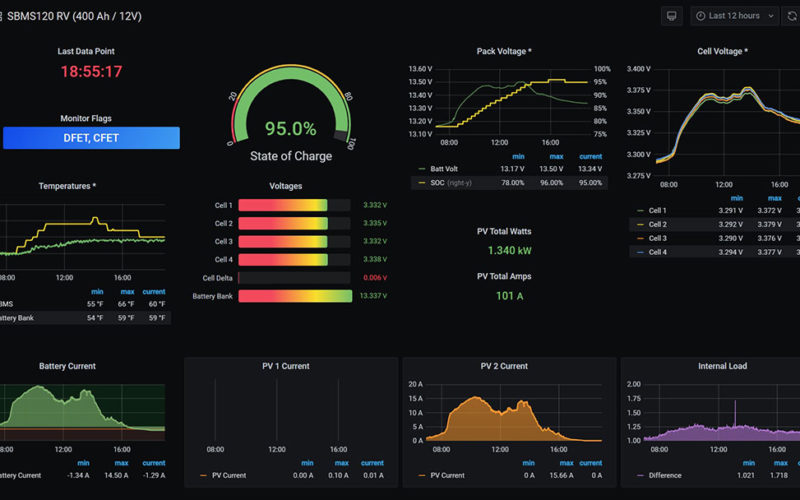
Task: Click the Battery Bank voltage bar
Action: point(295,296)
